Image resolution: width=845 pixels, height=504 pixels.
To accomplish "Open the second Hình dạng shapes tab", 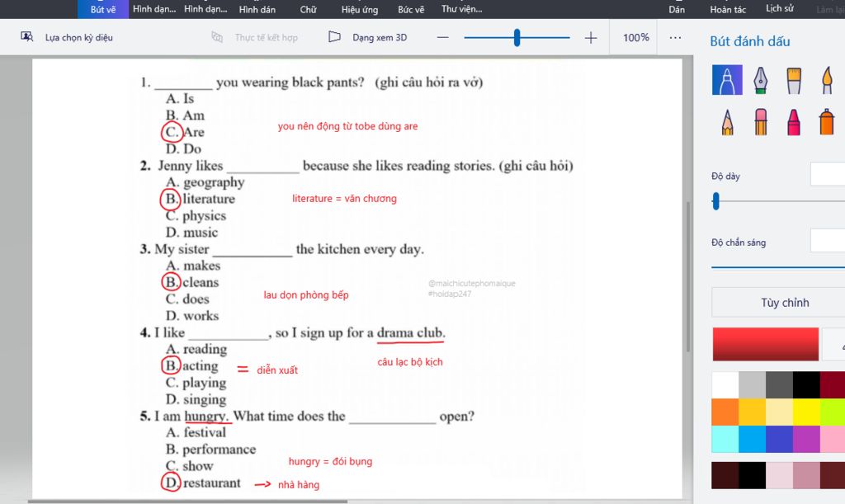I will [x=205, y=9].
